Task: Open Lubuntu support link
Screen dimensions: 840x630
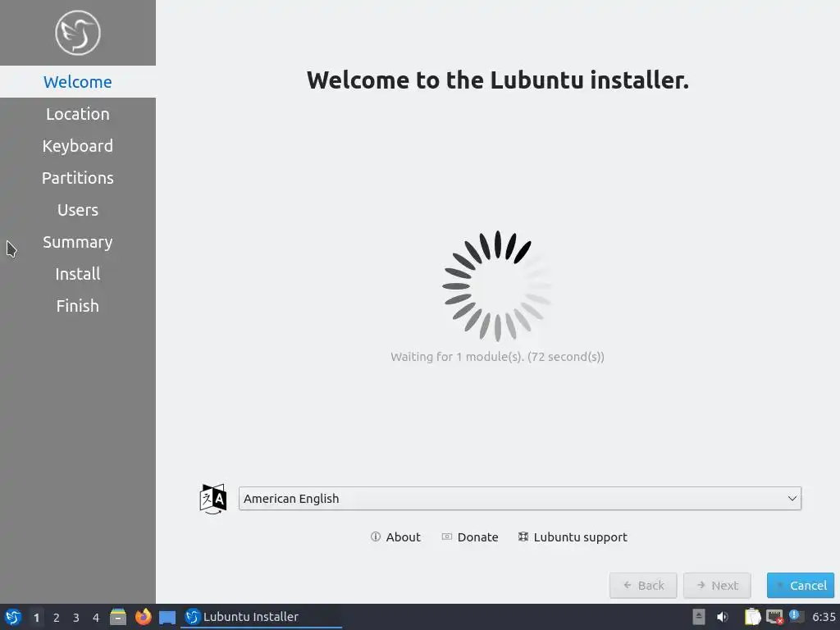Action: (x=573, y=536)
